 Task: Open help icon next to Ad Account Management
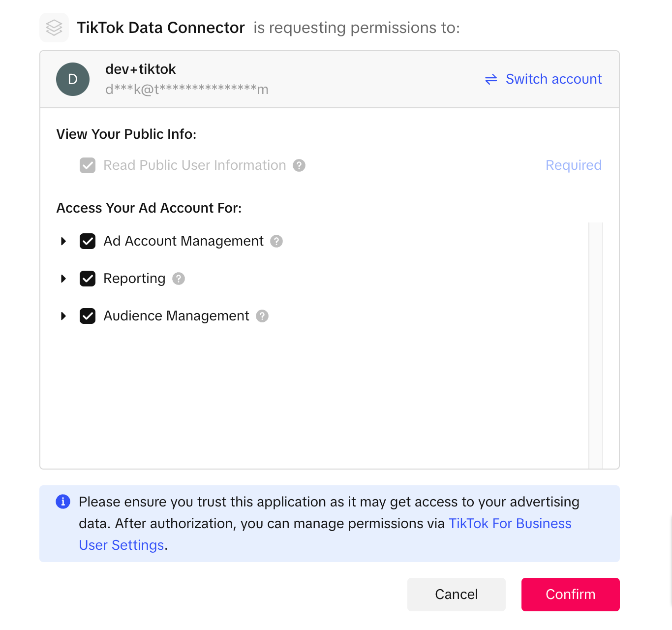coord(276,241)
